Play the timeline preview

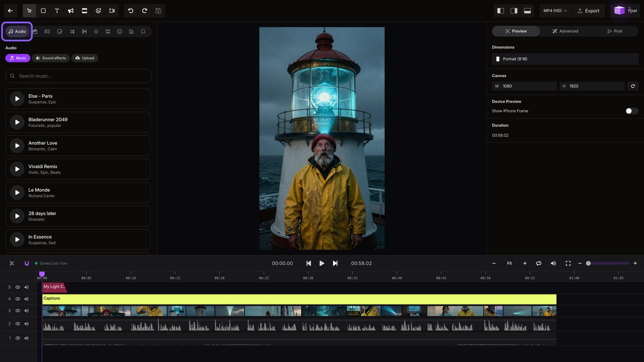click(322, 263)
